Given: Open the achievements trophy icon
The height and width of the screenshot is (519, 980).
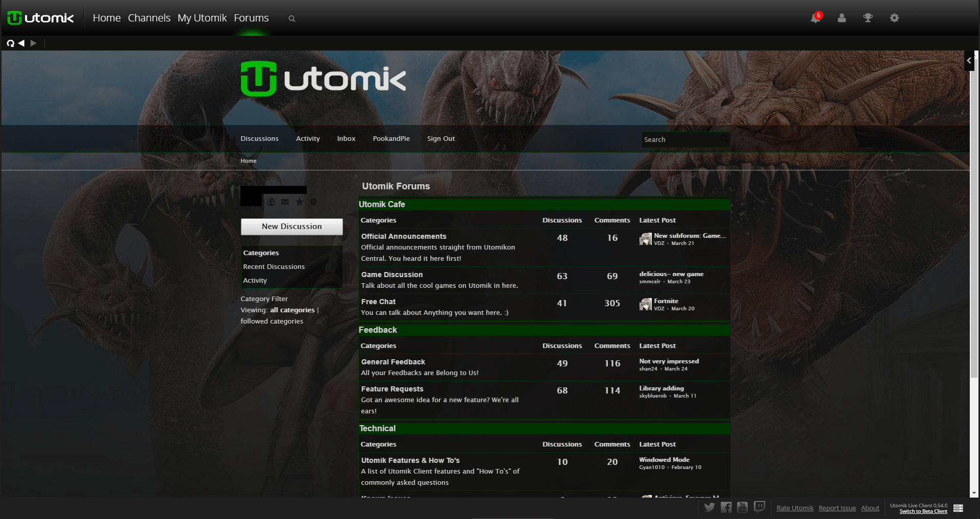Looking at the screenshot, I should (868, 18).
